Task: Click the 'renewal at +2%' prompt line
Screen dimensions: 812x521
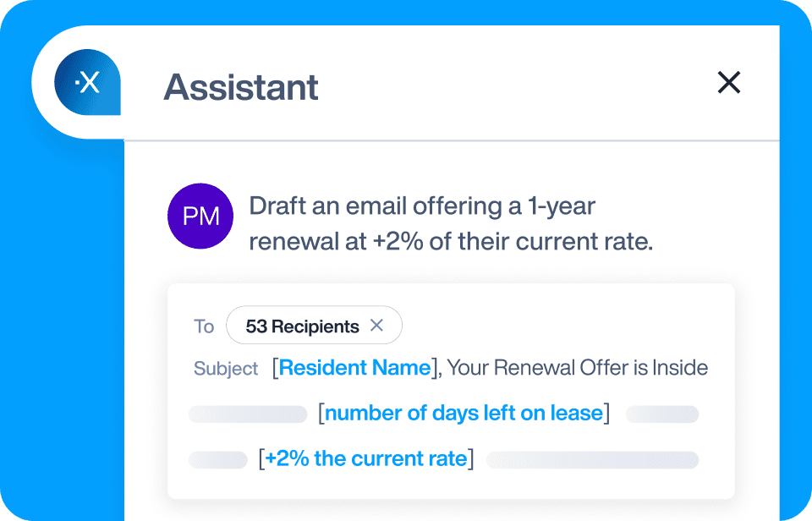Action: tap(451, 242)
